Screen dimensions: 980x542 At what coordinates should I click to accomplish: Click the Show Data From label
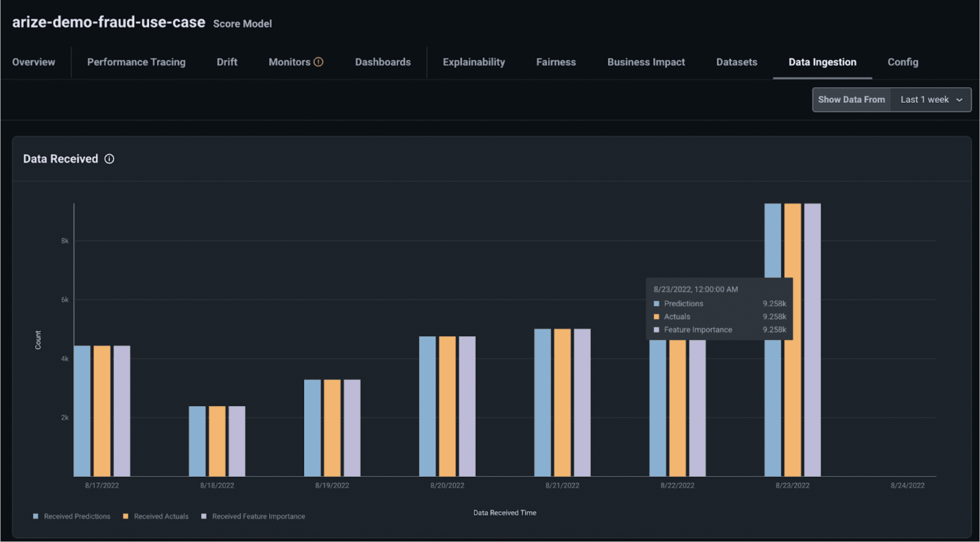tap(851, 100)
